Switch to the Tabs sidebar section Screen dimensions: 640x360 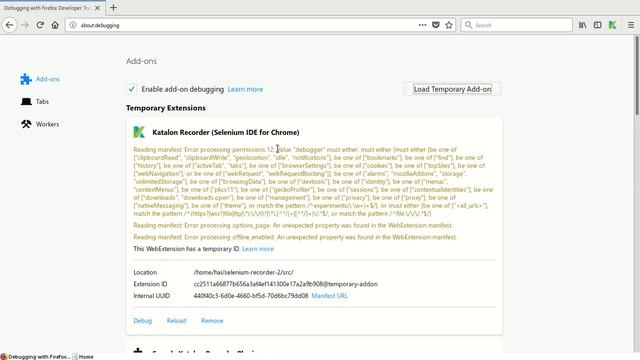pos(42,102)
